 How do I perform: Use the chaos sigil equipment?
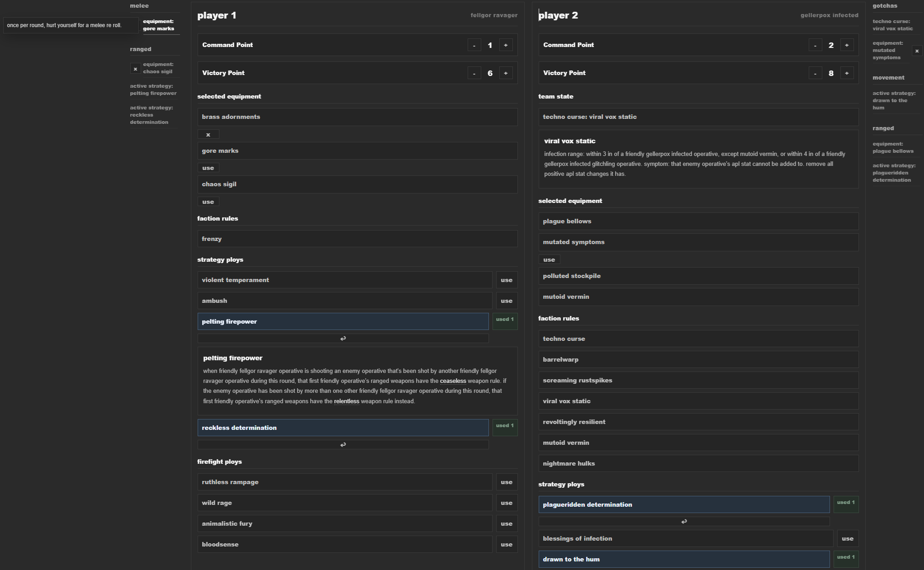pyautogui.click(x=208, y=202)
